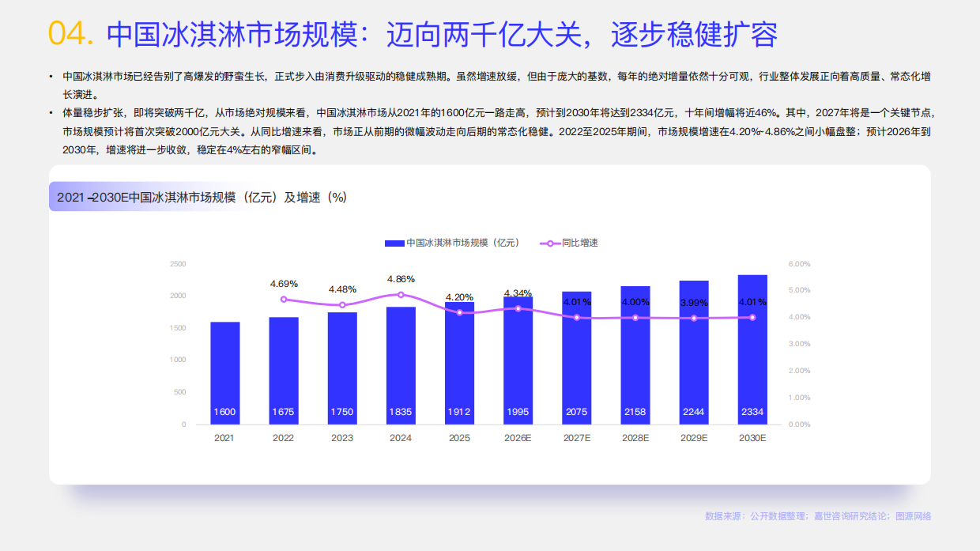This screenshot has width=980, height=551.
Task: Click the x-axis label "2025"
Action: coord(459,438)
